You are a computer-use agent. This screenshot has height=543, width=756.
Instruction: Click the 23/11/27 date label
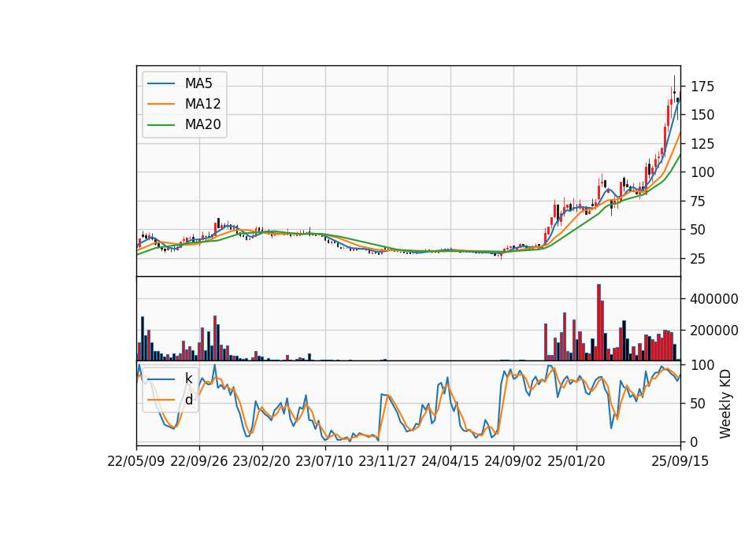[x=387, y=461]
